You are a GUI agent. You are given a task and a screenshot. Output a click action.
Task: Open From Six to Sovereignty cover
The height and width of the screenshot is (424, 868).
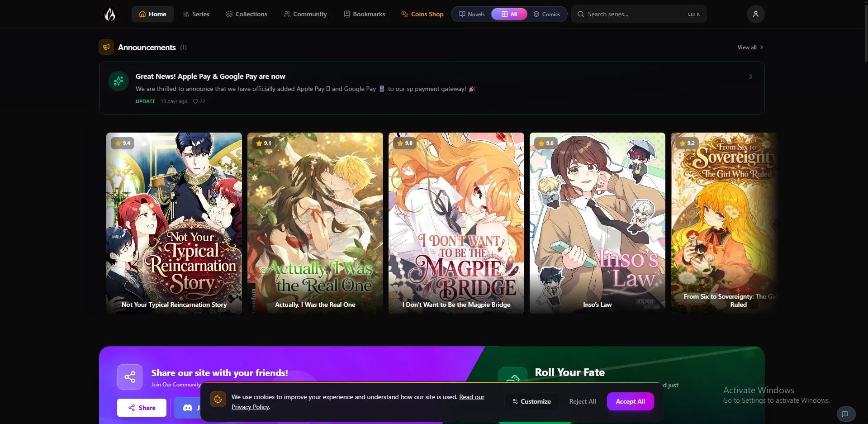pos(724,223)
